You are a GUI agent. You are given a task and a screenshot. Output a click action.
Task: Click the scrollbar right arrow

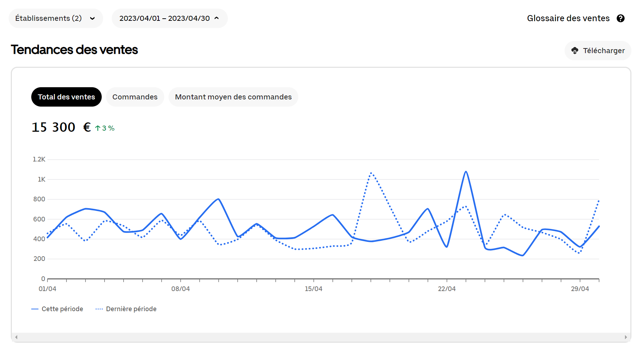coord(626,337)
